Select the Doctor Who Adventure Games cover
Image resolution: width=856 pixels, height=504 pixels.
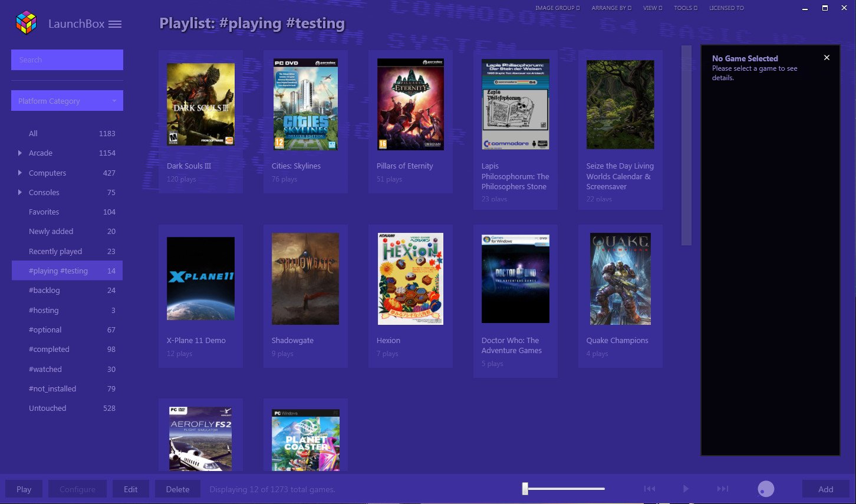pyautogui.click(x=515, y=279)
